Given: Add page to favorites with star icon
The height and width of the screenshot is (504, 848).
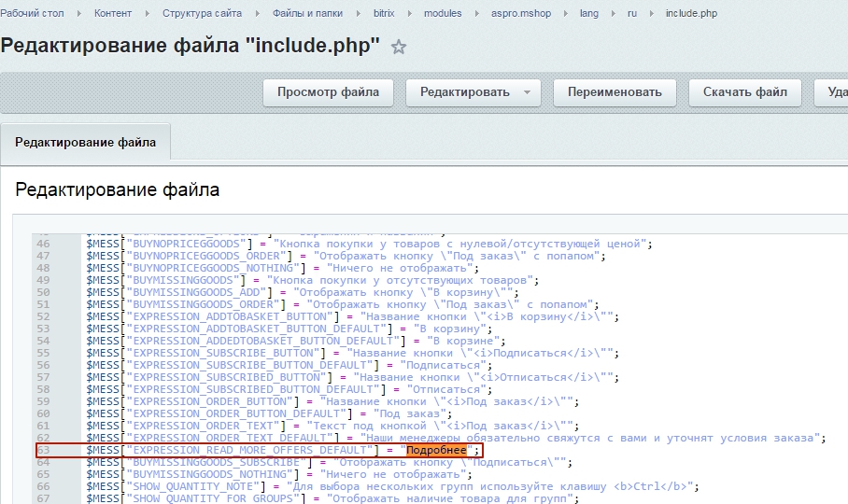Looking at the screenshot, I should (399, 48).
